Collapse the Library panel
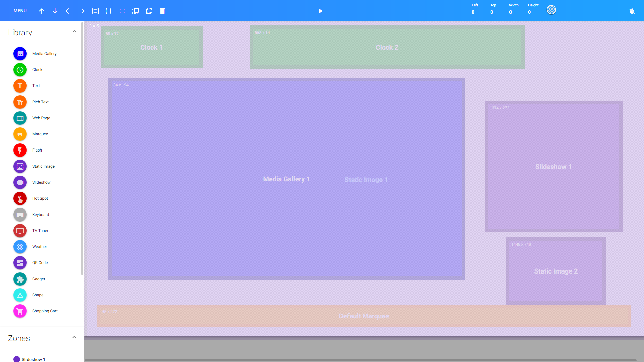Viewport: 644px width, 362px height. click(x=74, y=32)
